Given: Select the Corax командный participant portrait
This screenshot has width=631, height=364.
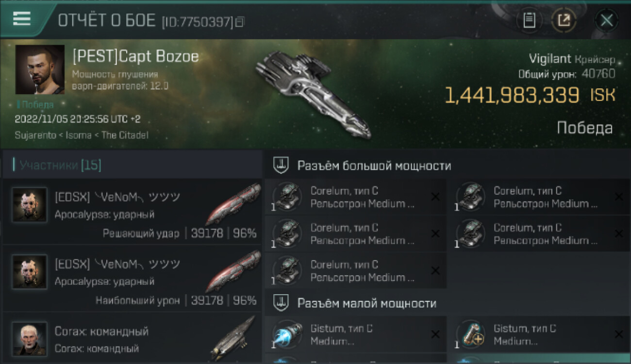Looking at the screenshot, I should pyautogui.click(x=30, y=339).
